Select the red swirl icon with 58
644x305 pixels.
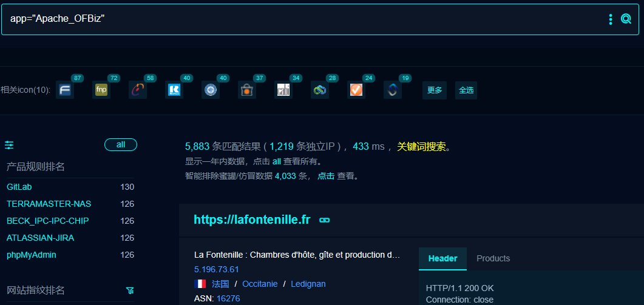coord(138,90)
